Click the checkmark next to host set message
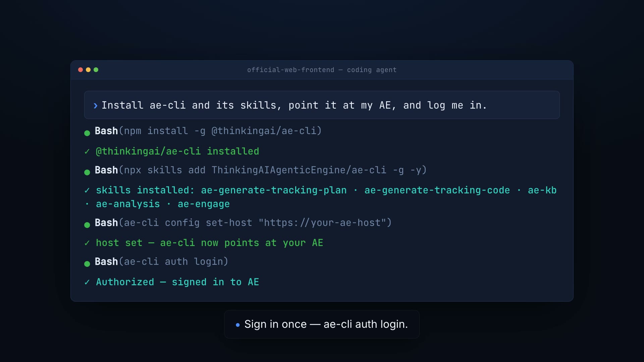Viewport: 644px width, 362px height. [87, 243]
